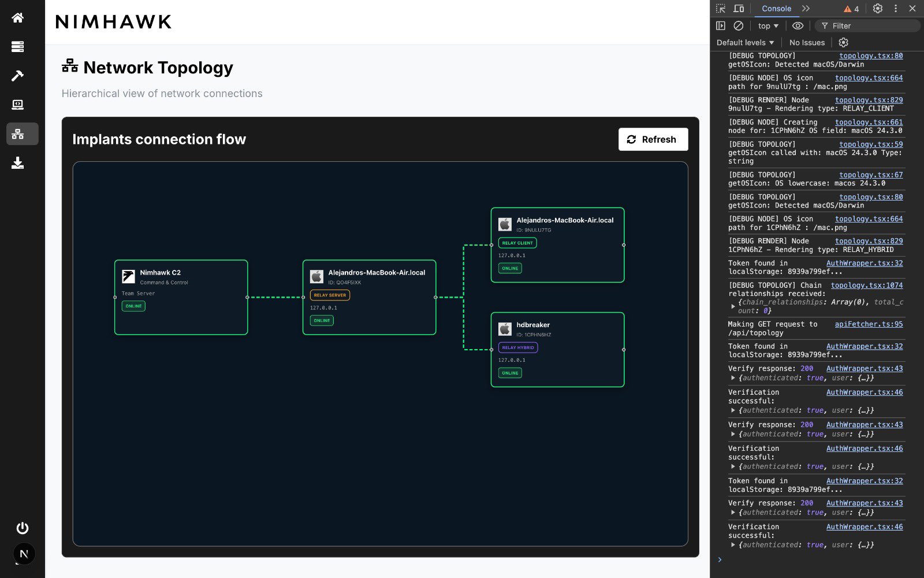Click Apple icon on 9NULU7TG node
This screenshot has width=924, height=578.
pos(505,224)
